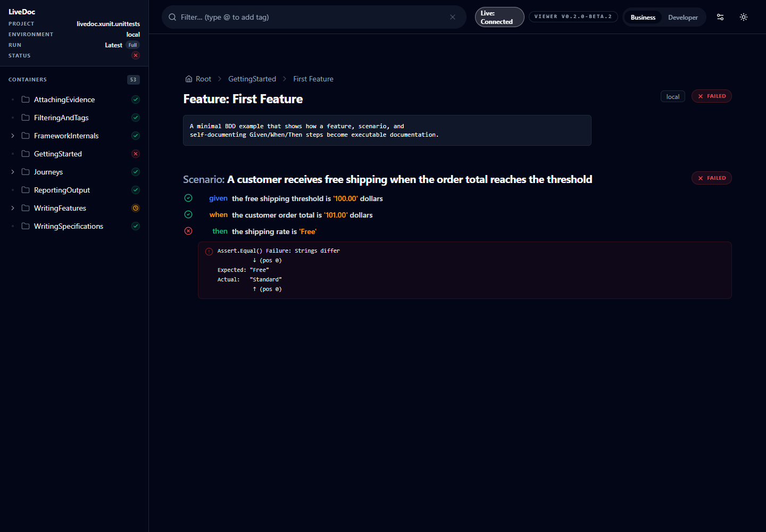
Task: Click the scenario FAILED badge
Action: pos(712,178)
